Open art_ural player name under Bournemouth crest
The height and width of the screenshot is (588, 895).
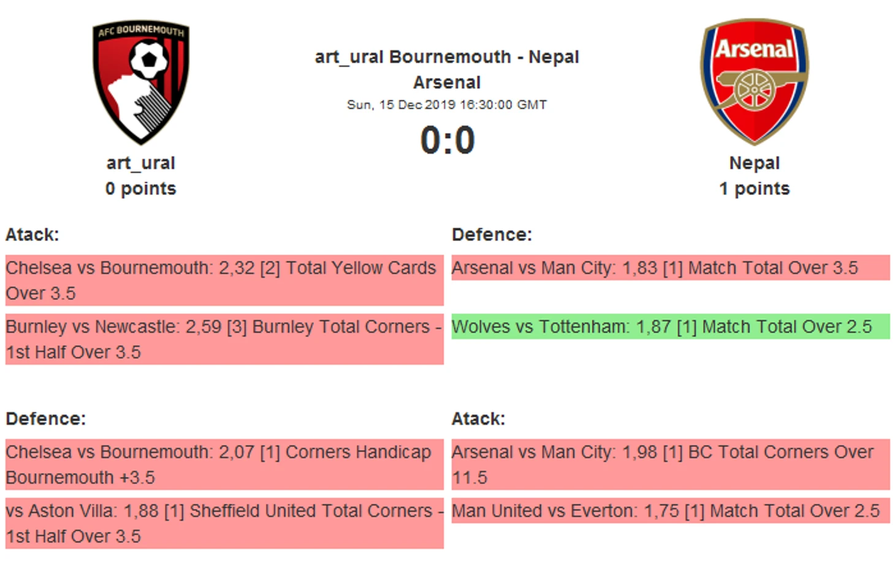coord(140,163)
